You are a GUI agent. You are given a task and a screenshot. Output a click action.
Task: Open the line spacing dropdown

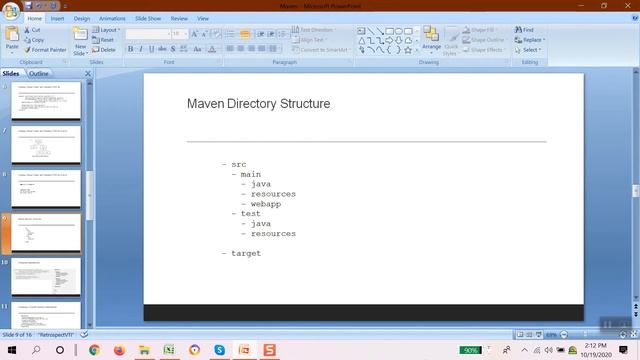tap(282, 34)
